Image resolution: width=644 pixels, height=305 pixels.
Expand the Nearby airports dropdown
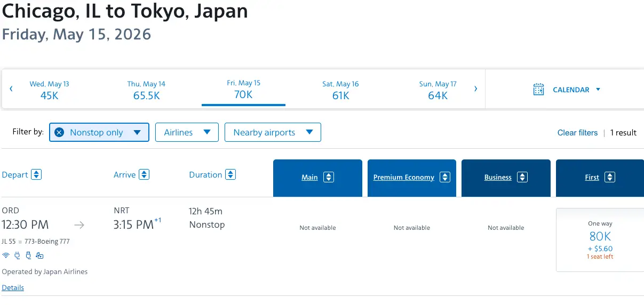click(x=273, y=132)
